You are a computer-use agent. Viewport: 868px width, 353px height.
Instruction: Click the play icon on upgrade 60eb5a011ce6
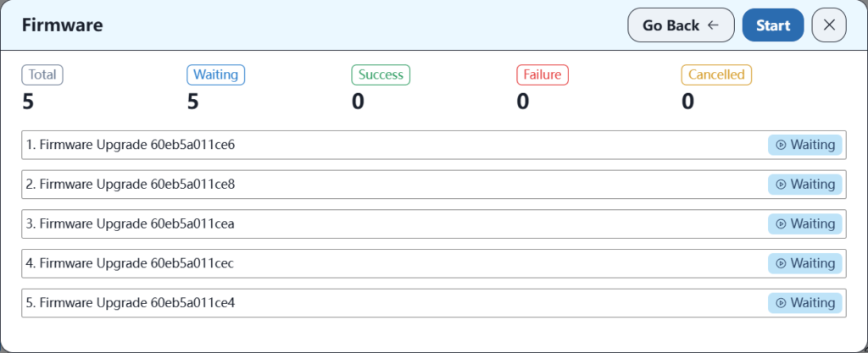pos(781,145)
